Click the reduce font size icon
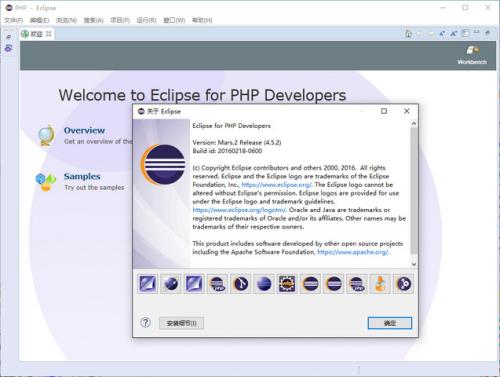 [x=442, y=34]
